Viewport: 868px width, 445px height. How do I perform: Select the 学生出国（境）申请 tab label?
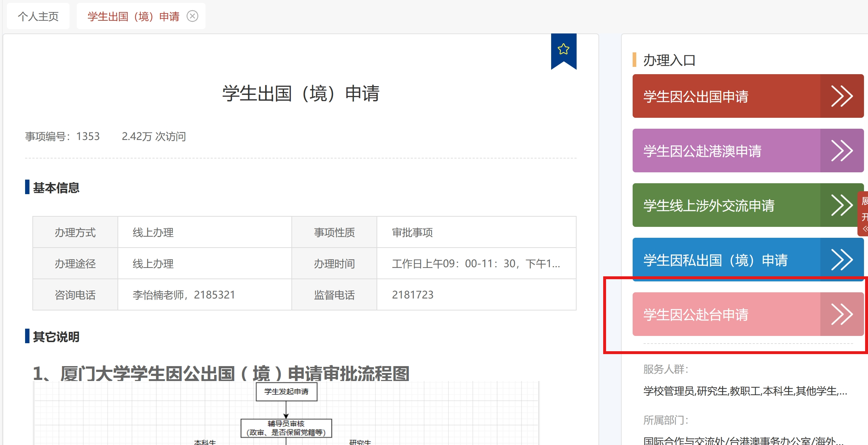coord(134,16)
